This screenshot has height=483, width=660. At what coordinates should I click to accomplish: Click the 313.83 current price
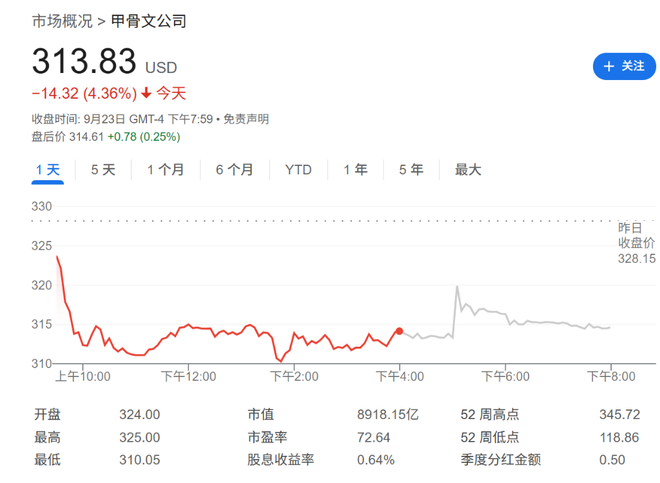[x=84, y=62]
